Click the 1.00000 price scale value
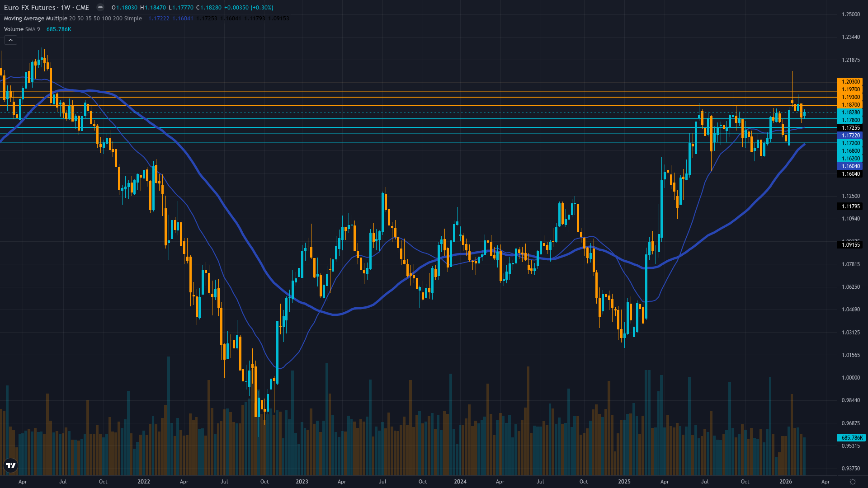This screenshot has height=488, width=868. pyautogui.click(x=851, y=378)
